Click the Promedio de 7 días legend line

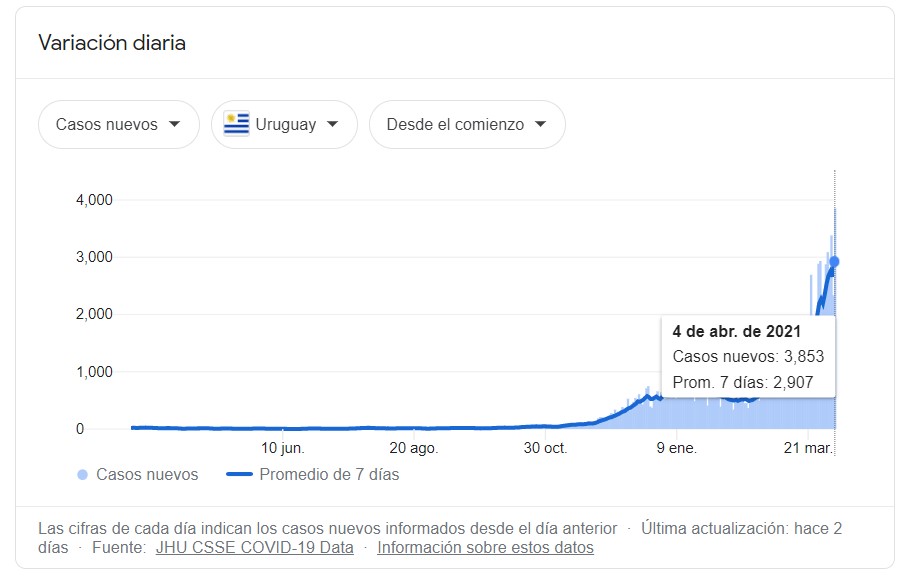click(240, 475)
